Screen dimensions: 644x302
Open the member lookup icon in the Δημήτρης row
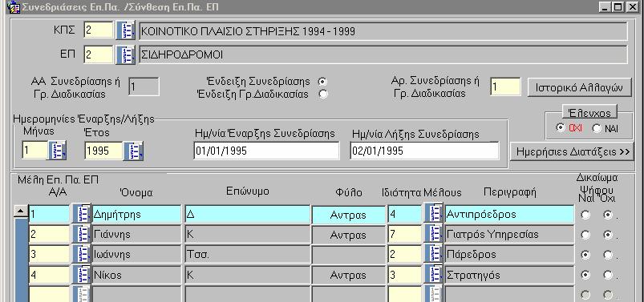pyautogui.click(x=81, y=214)
